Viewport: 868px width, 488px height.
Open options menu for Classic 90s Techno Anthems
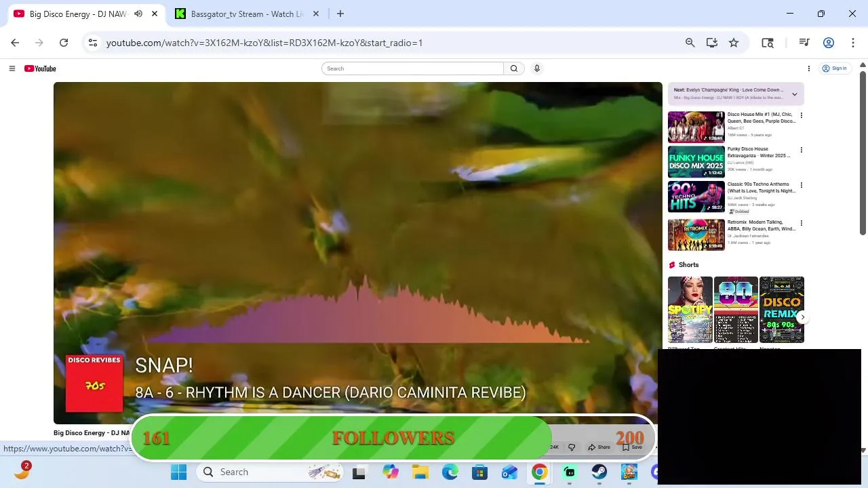point(802,185)
